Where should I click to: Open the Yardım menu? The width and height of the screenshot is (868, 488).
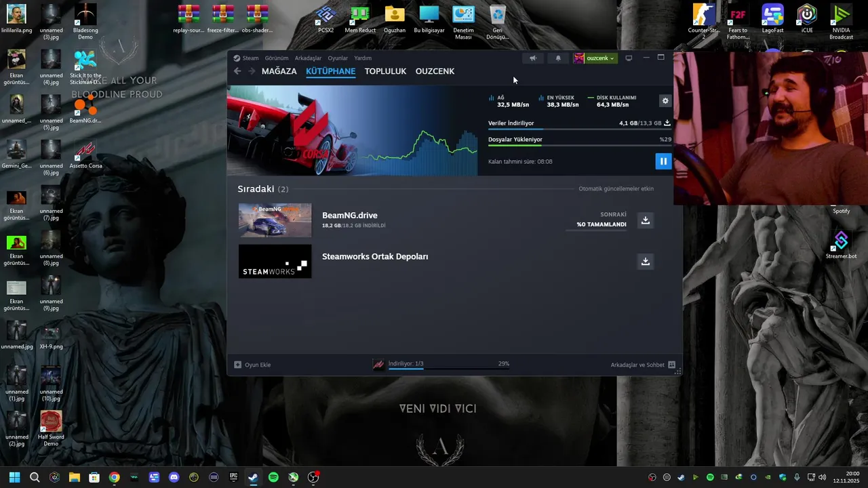pyautogui.click(x=363, y=58)
